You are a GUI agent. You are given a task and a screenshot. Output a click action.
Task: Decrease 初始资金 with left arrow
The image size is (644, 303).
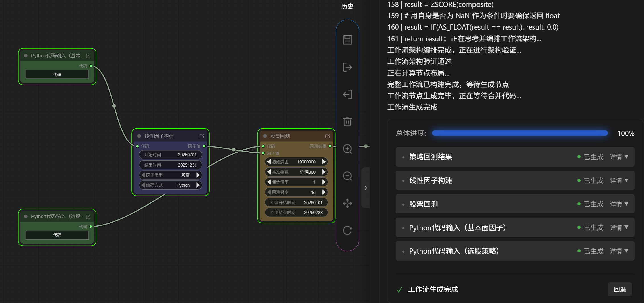point(269,162)
